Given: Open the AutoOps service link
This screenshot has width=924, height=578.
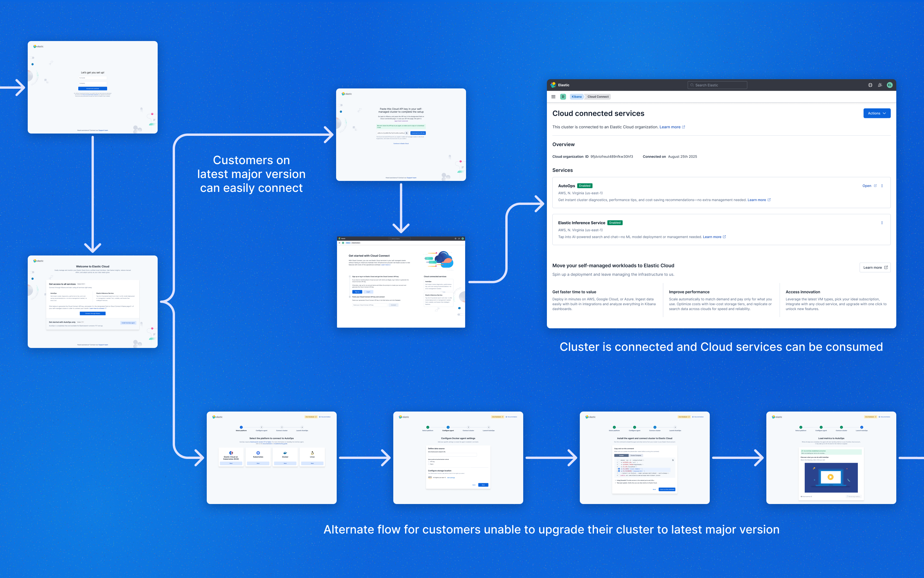Looking at the screenshot, I should (x=869, y=186).
